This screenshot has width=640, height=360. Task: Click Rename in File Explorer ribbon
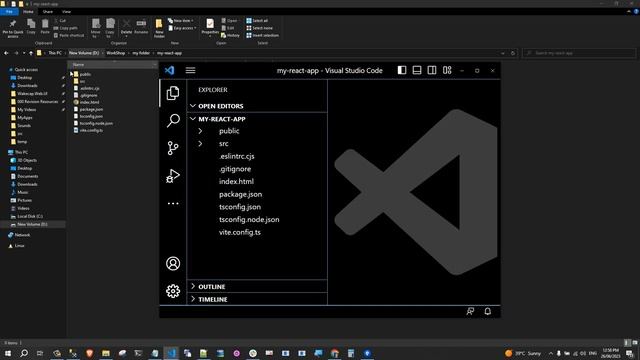click(x=141, y=27)
